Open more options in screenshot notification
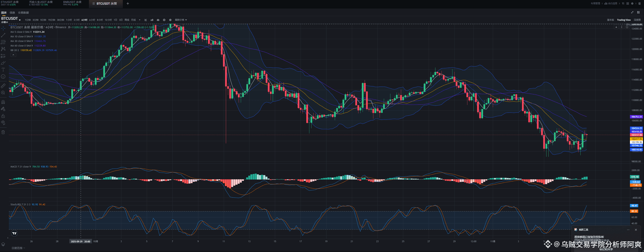This screenshot has height=252, width=644. click(x=628, y=230)
